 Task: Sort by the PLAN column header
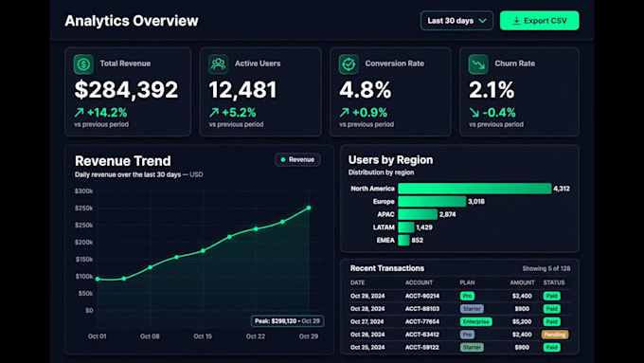[468, 282]
